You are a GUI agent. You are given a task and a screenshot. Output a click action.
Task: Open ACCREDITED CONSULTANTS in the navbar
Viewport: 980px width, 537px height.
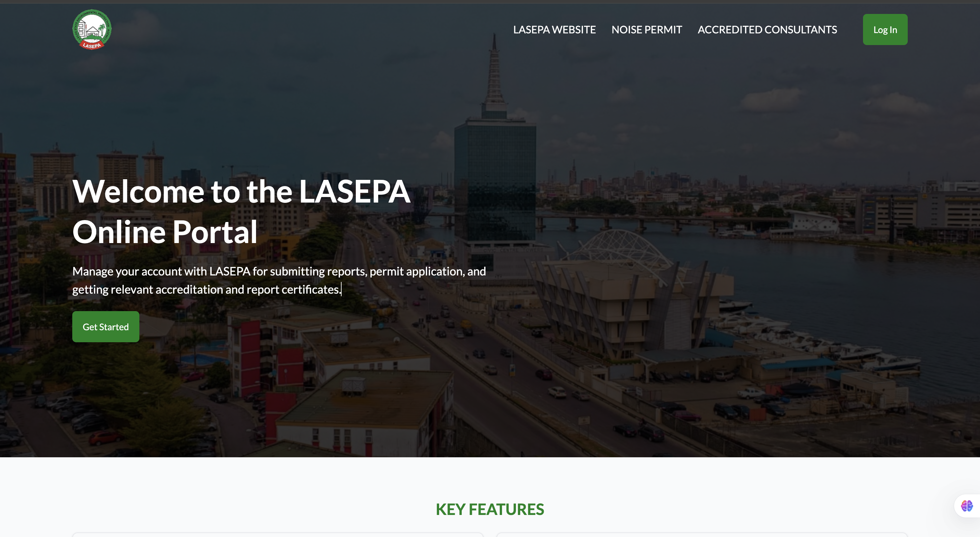pos(767,30)
